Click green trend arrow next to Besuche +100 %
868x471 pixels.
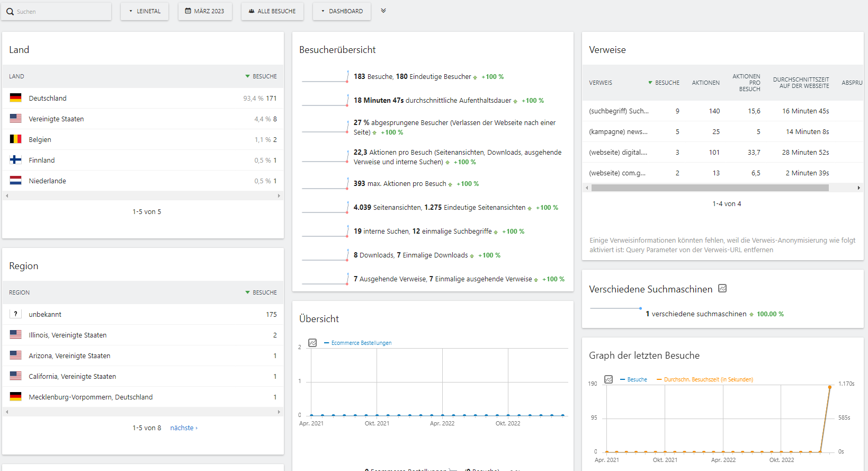pos(475,77)
